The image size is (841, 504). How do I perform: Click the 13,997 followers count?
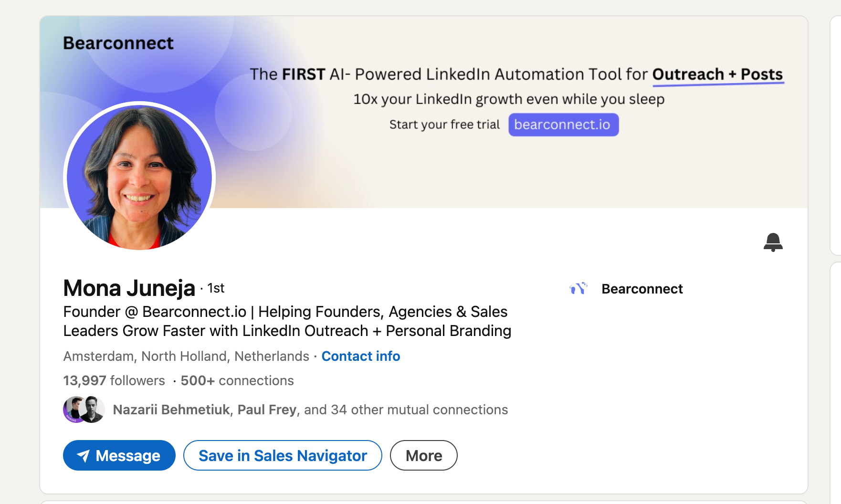[114, 380]
